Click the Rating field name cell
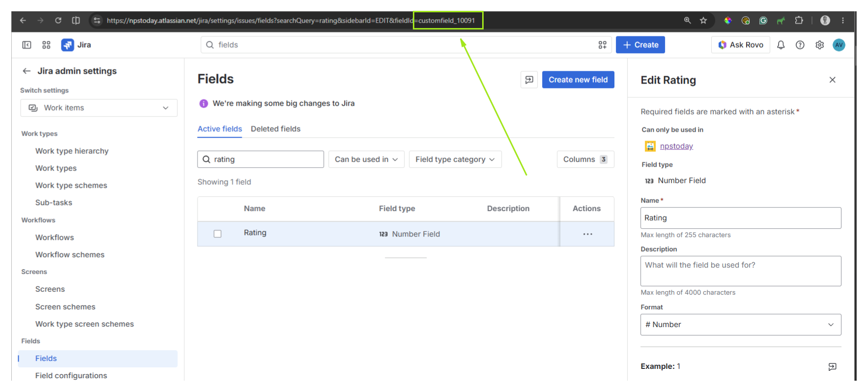 [255, 233]
